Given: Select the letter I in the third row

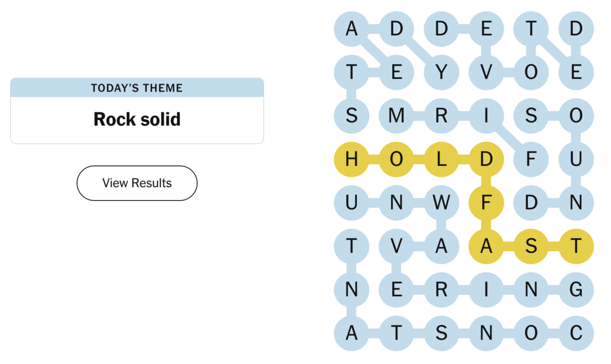Looking at the screenshot, I should [486, 115].
